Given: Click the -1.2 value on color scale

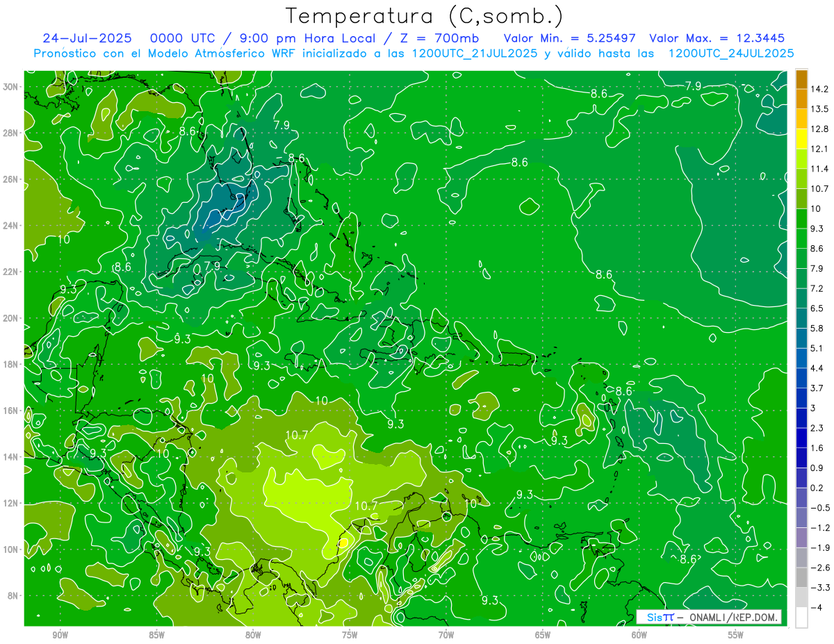Looking at the screenshot, I should tap(819, 528).
